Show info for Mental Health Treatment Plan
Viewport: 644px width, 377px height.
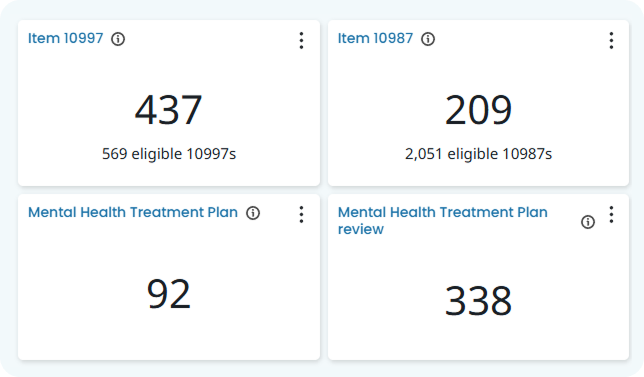point(253,213)
